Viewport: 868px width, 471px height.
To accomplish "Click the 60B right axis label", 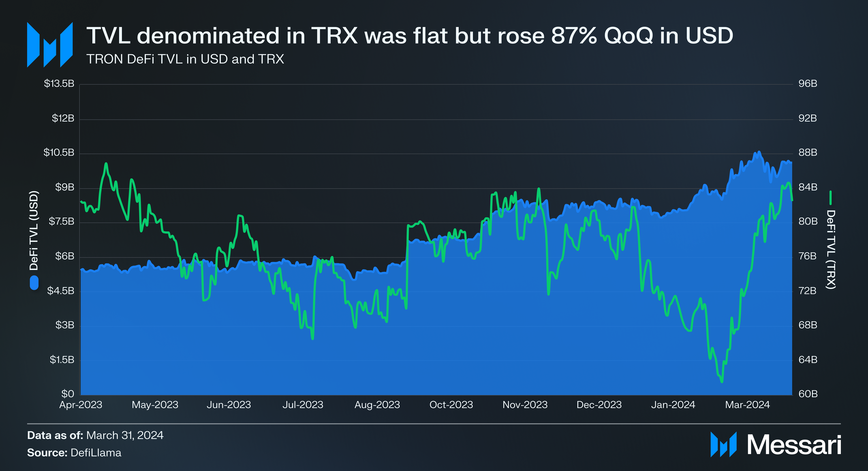I will (x=808, y=394).
